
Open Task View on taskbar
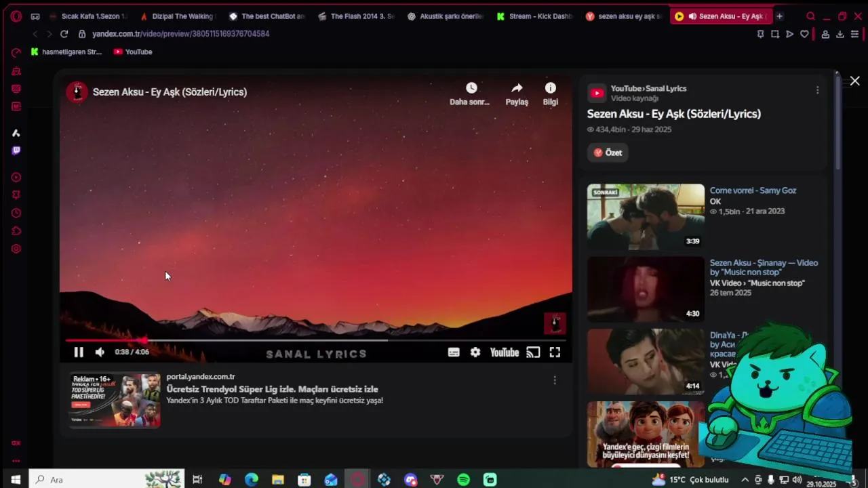pos(197,480)
